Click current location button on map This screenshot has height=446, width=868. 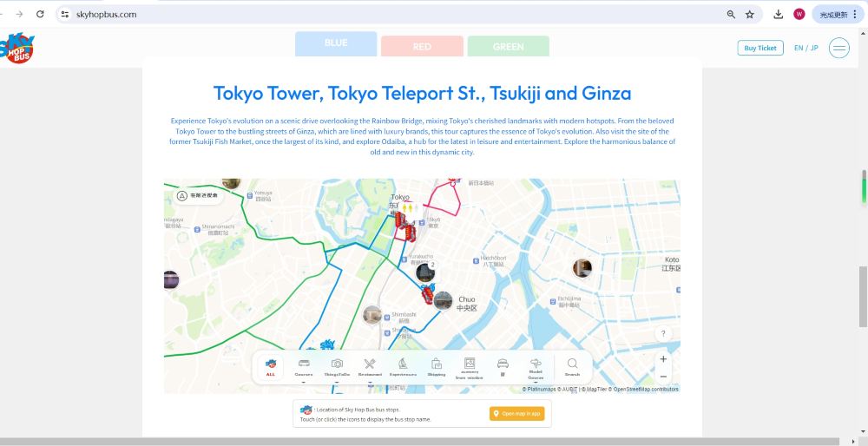click(x=197, y=195)
